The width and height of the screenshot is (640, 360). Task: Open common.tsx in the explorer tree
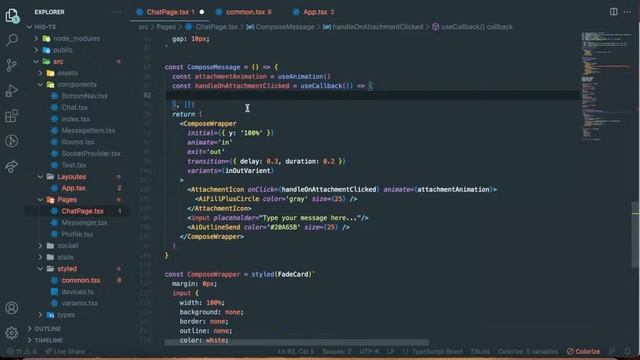81,280
